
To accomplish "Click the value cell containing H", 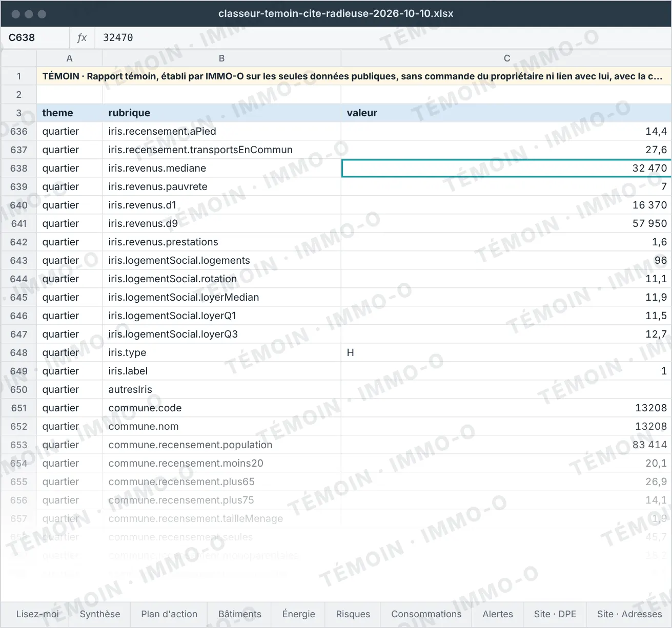I will (506, 352).
